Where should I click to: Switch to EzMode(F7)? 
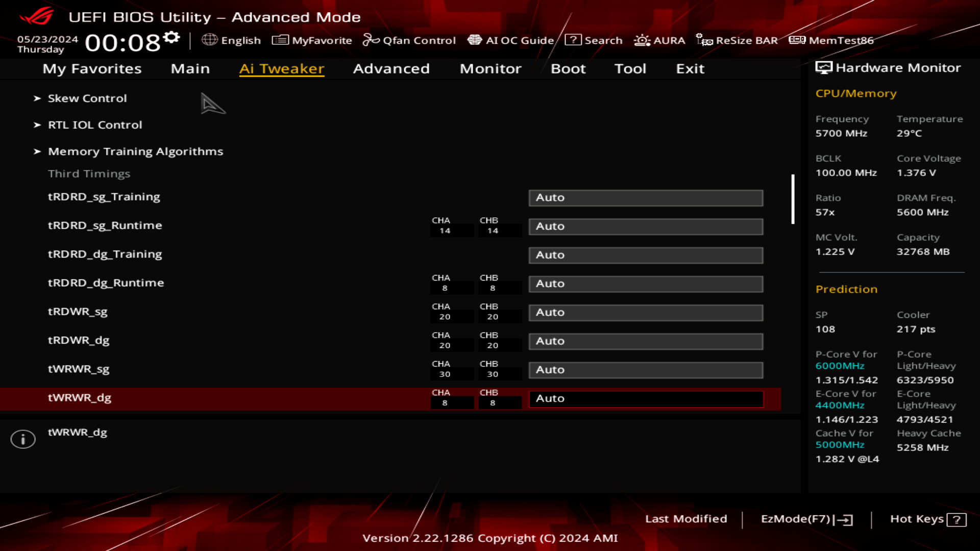coord(806,519)
